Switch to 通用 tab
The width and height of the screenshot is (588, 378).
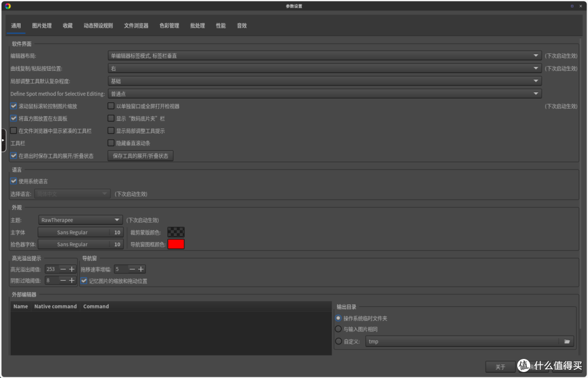click(x=16, y=26)
